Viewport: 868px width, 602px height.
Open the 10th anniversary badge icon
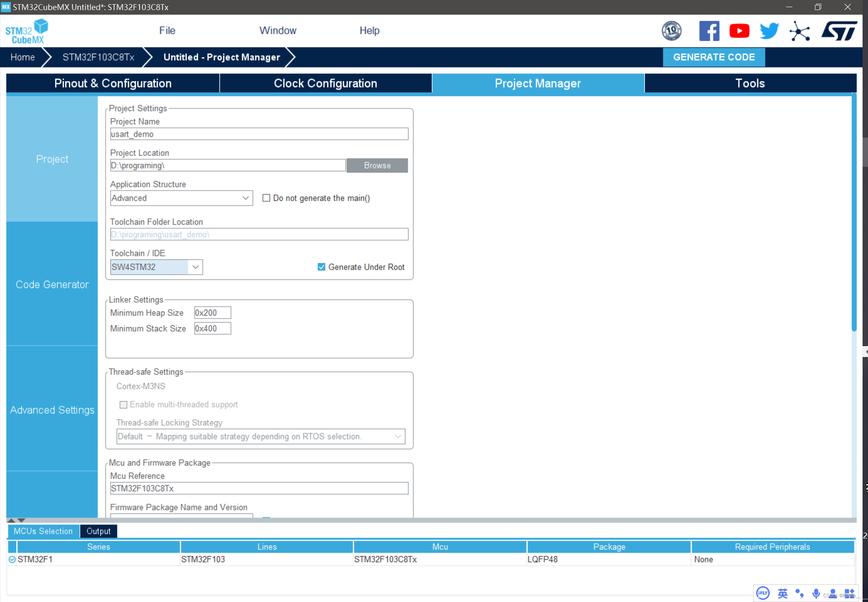pos(672,31)
